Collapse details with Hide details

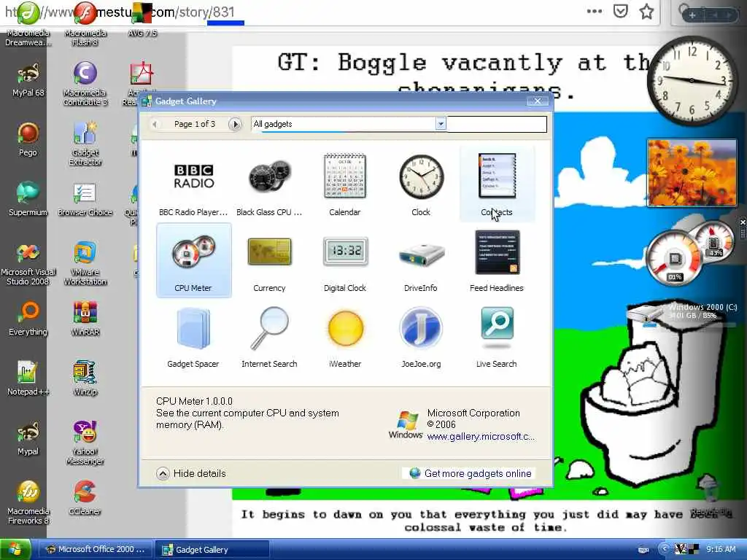pyautogui.click(x=191, y=473)
